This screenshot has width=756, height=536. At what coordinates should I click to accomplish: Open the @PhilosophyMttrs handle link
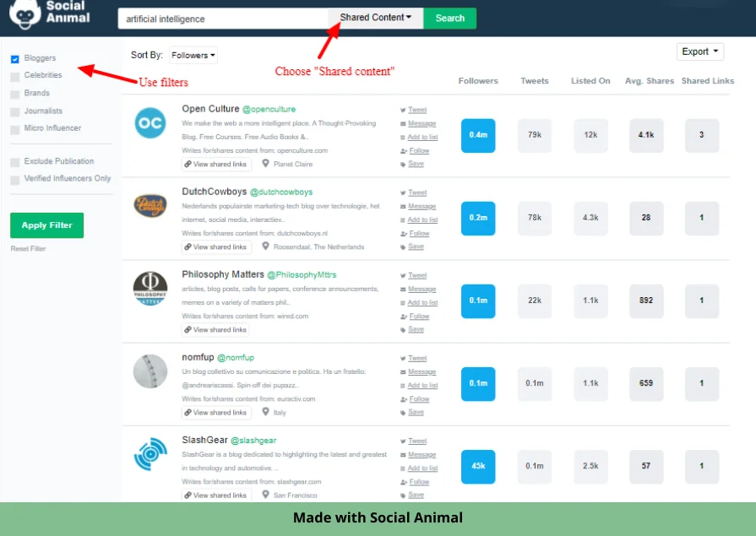pos(302,275)
